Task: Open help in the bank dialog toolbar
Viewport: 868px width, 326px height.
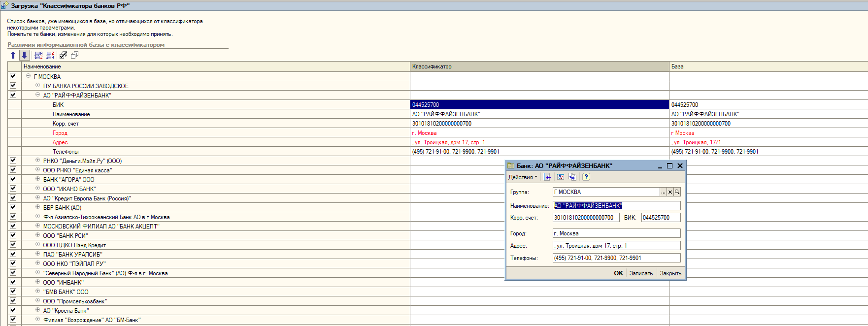Action: click(x=586, y=177)
